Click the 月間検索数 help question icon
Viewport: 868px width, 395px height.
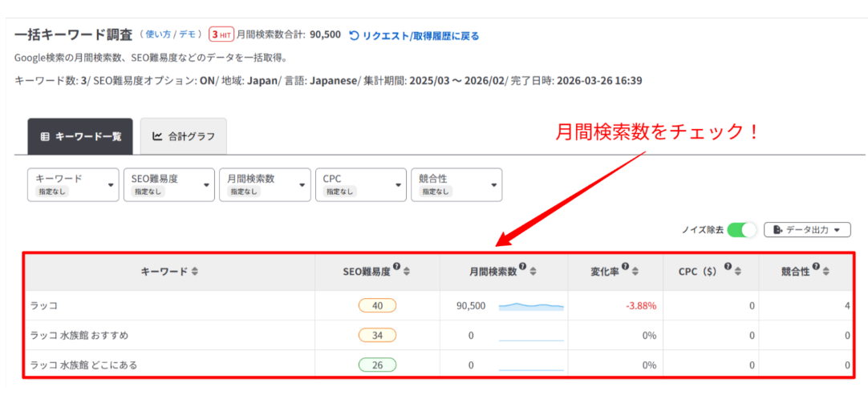pos(522,267)
